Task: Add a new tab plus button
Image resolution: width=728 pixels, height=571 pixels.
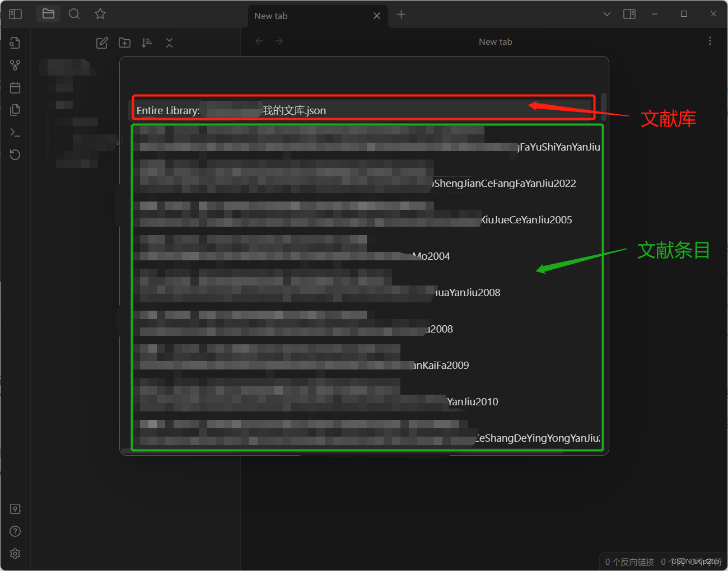Action: coord(401,15)
